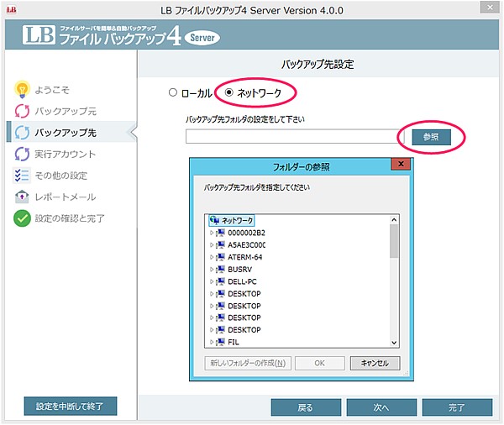Click 新しいフォルダーの作成(N) button
Viewport: 504px width, 425px height.
248,363
